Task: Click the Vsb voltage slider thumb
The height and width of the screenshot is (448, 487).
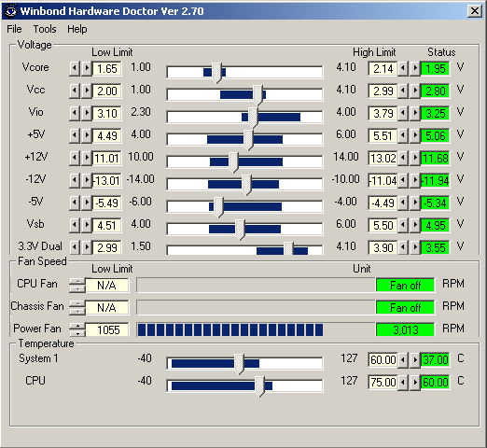Action: pyautogui.click(x=240, y=230)
